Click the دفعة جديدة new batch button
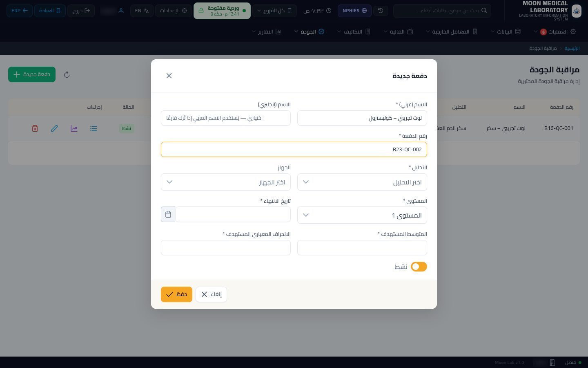 [x=32, y=74]
